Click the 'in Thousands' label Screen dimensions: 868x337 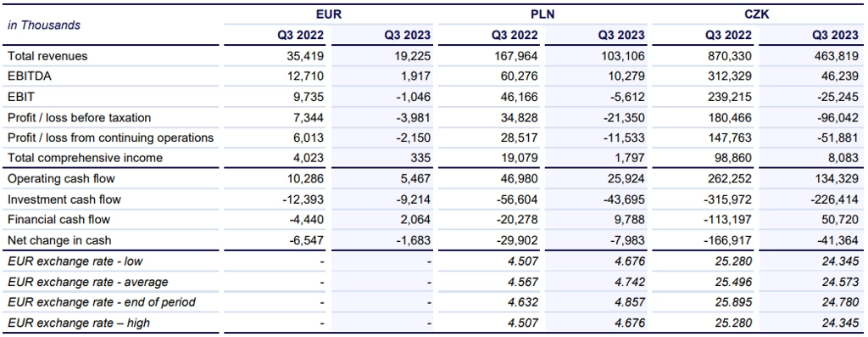click(44, 25)
